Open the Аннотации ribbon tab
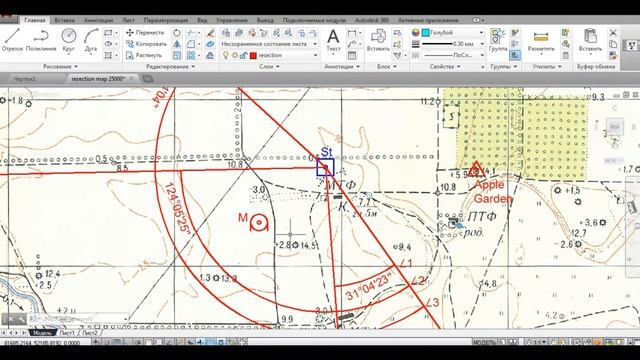This screenshot has height=360, width=640. coord(98,20)
